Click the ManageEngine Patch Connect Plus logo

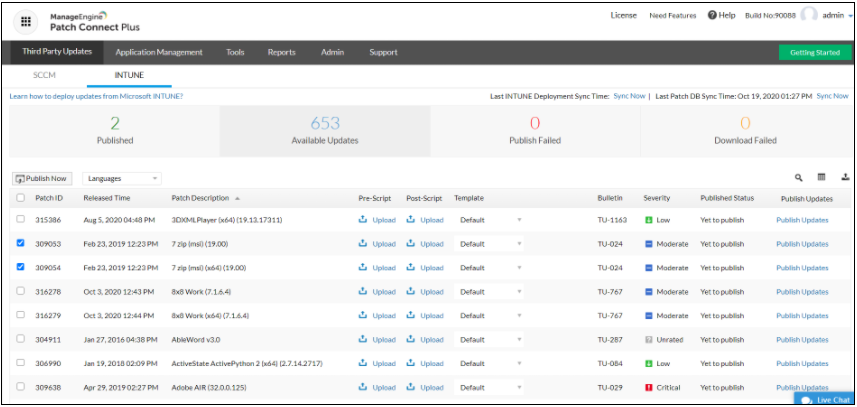click(95, 21)
